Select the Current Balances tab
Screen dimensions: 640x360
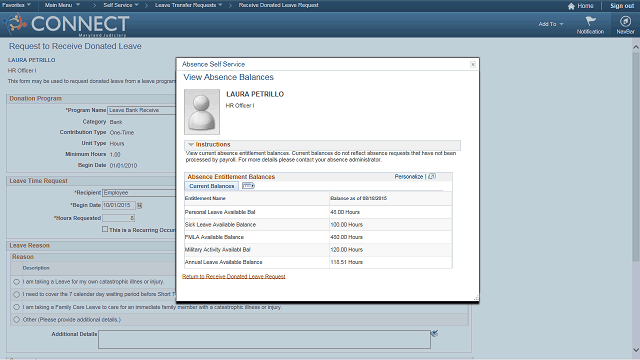[211, 186]
